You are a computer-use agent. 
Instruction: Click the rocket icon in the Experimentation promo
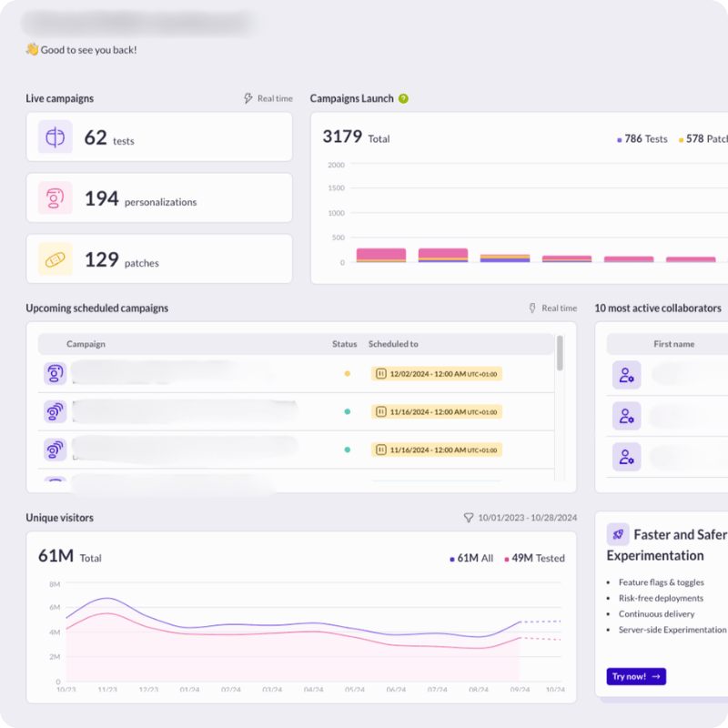618,535
